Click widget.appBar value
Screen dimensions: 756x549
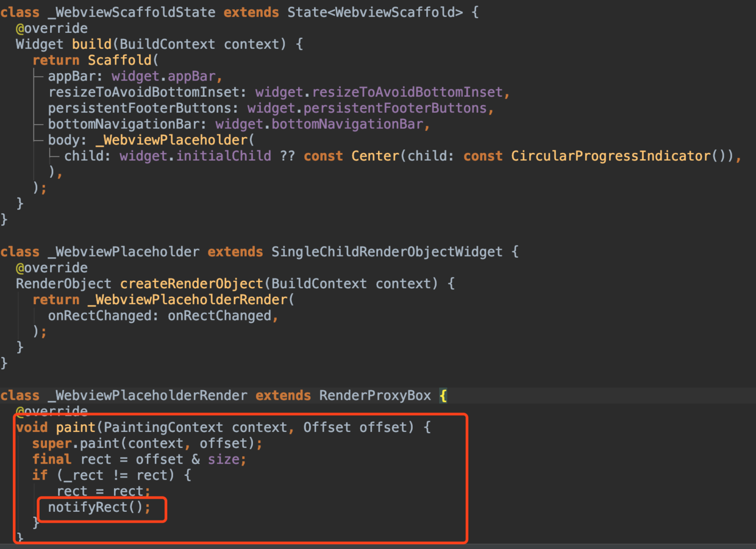click(165, 77)
